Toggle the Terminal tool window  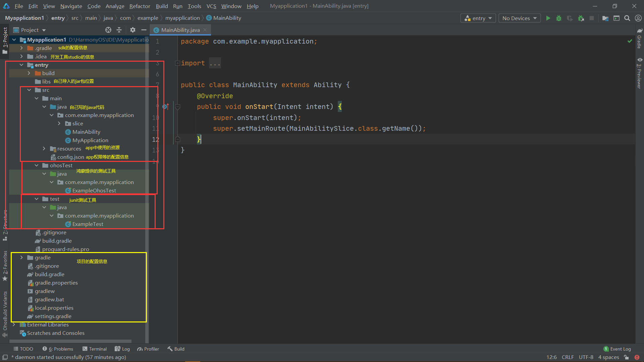coord(95,349)
